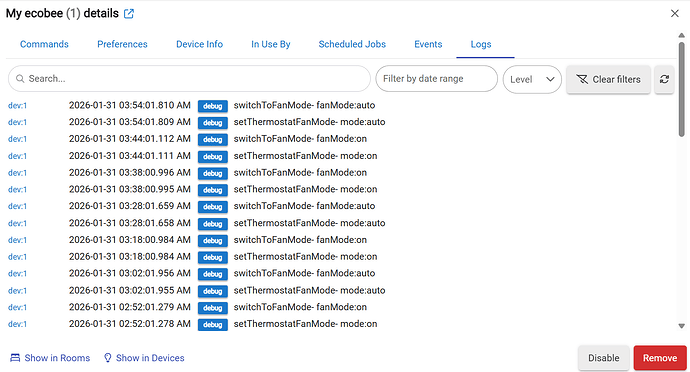Click dev:1 link on 03:28:01.659 AM row
The width and height of the screenshot is (690, 372).
(x=18, y=206)
